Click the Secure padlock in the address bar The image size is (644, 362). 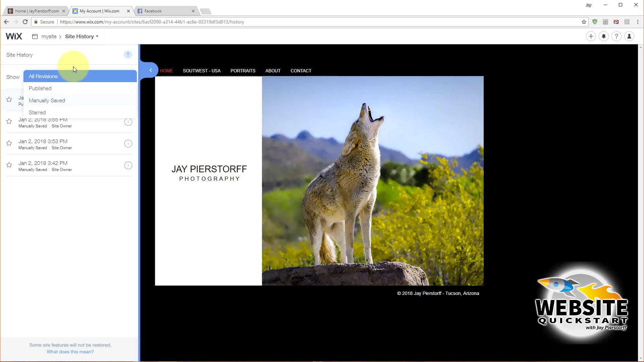36,22
